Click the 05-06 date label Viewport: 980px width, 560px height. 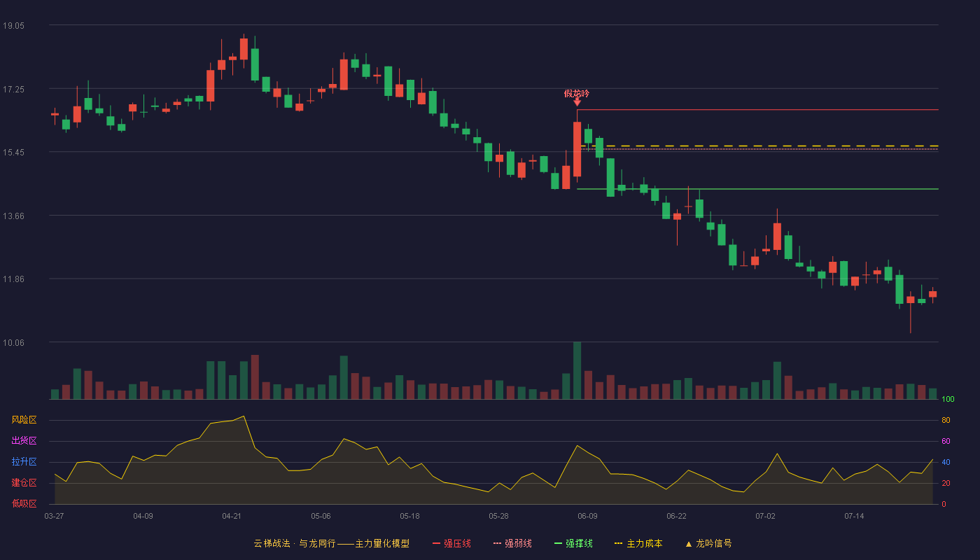tap(321, 516)
